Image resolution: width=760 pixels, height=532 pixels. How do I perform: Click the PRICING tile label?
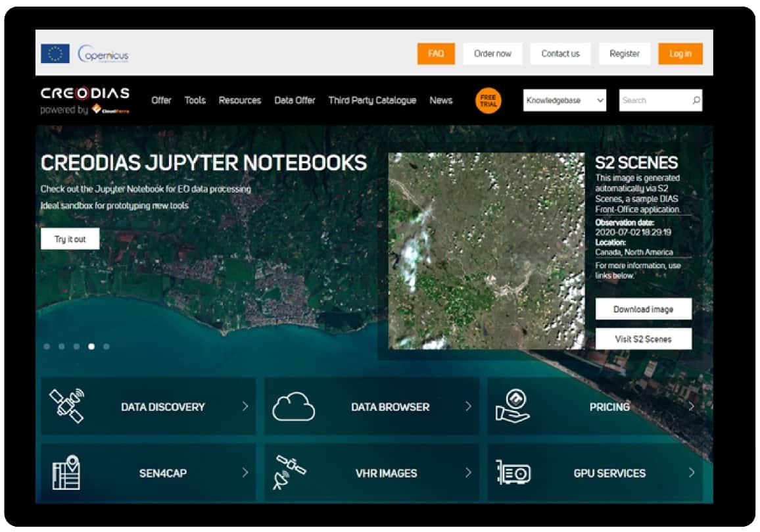[609, 407]
